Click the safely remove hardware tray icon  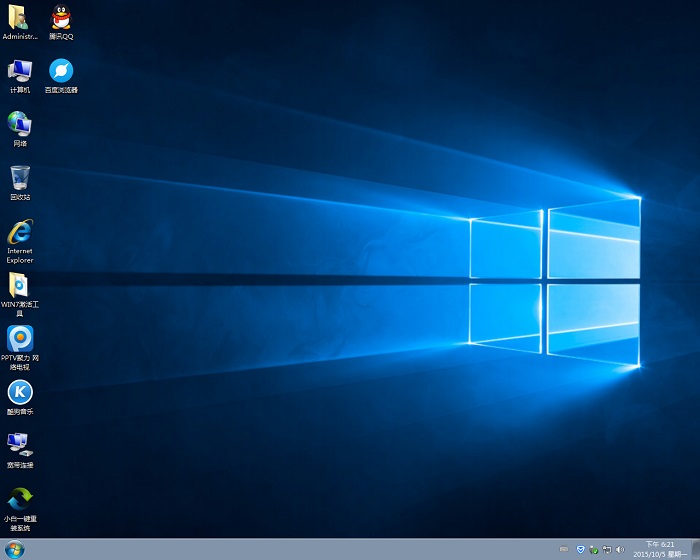point(594,549)
